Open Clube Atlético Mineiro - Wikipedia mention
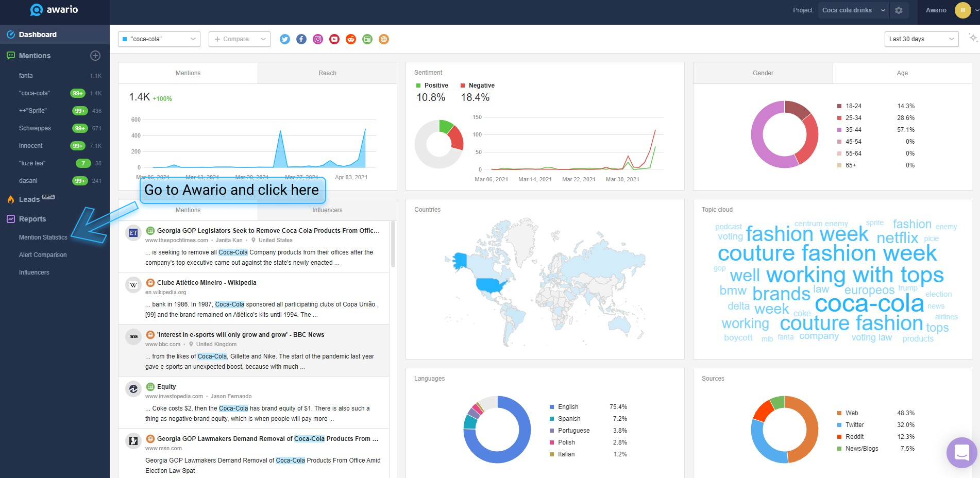Image resolution: width=980 pixels, height=478 pixels. 207,283
